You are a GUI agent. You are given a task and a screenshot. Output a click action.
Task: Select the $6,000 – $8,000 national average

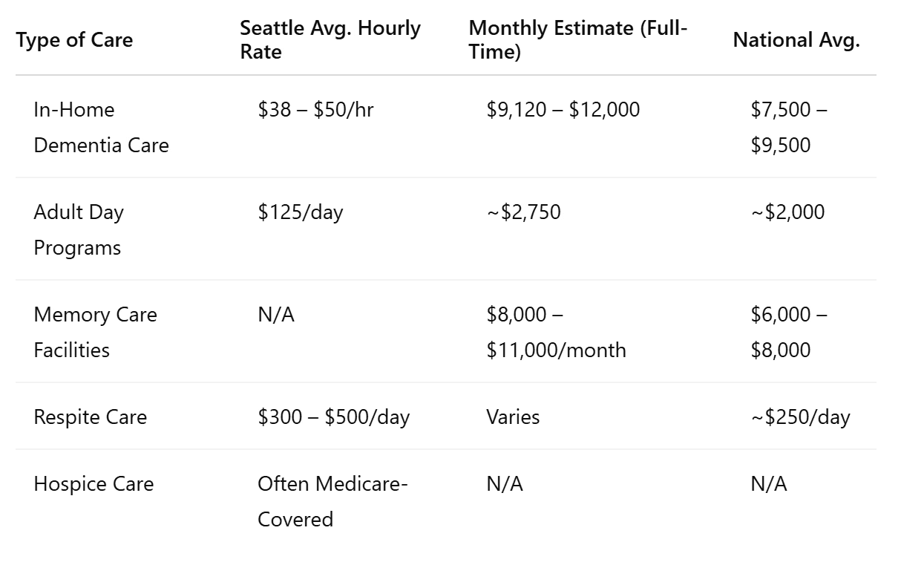(789, 332)
